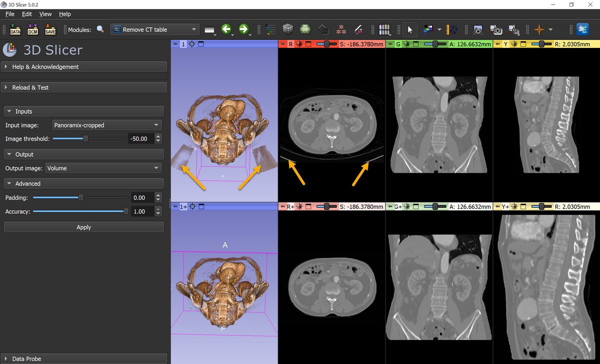Collapse the Inputs section

point(84,111)
